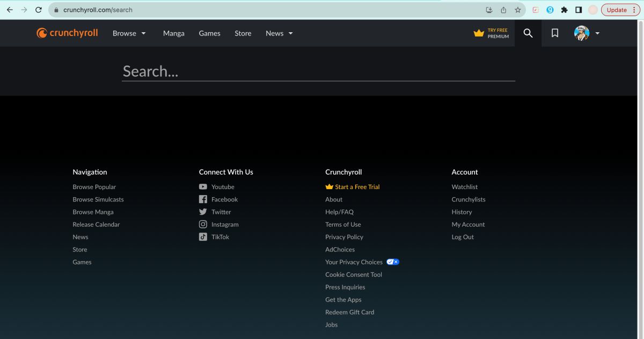This screenshot has height=339, width=644.
Task: Click the Facebook icon in footer
Action: pyautogui.click(x=203, y=199)
